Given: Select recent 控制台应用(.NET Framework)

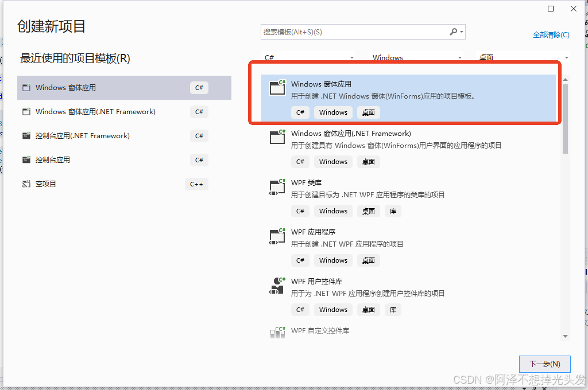Looking at the screenshot, I should click(x=124, y=135).
